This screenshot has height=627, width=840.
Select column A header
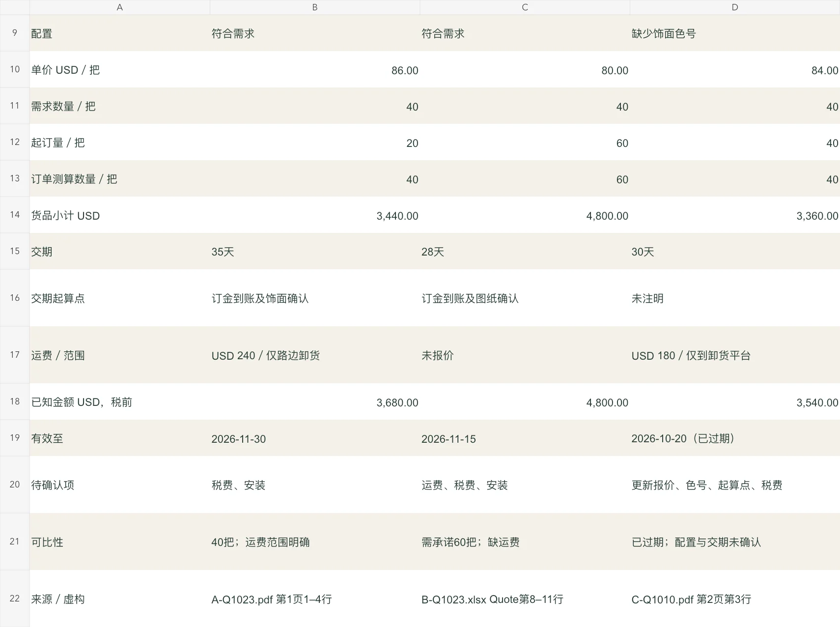120,7
